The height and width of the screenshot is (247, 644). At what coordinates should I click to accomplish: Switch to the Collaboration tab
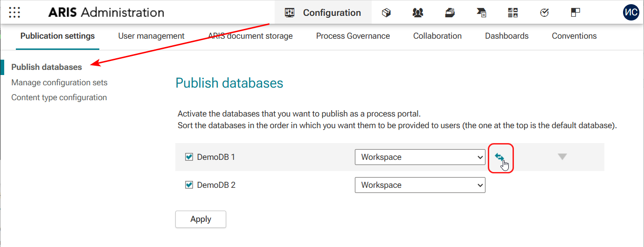pyautogui.click(x=437, y=36)
